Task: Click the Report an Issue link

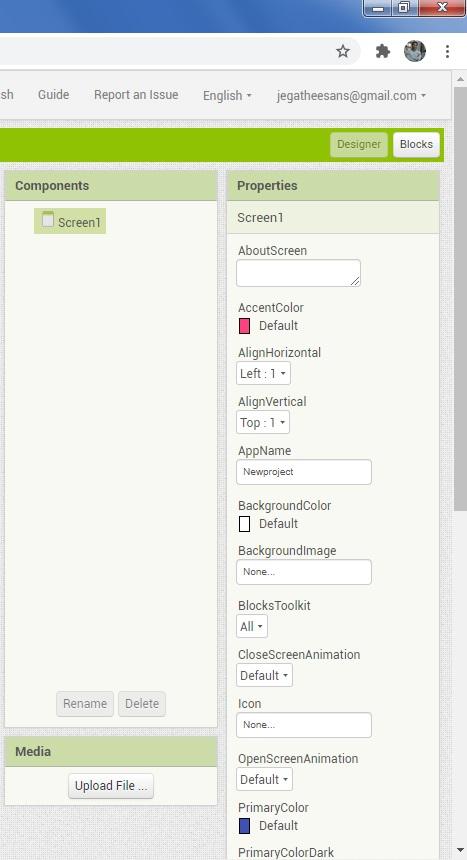Action: [136, 95]
